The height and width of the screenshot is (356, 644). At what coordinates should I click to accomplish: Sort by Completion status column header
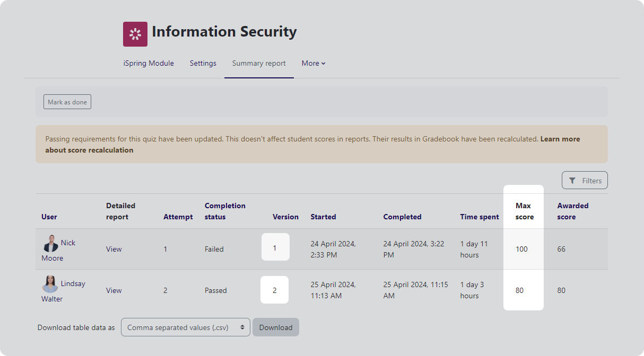click(225, 211)
